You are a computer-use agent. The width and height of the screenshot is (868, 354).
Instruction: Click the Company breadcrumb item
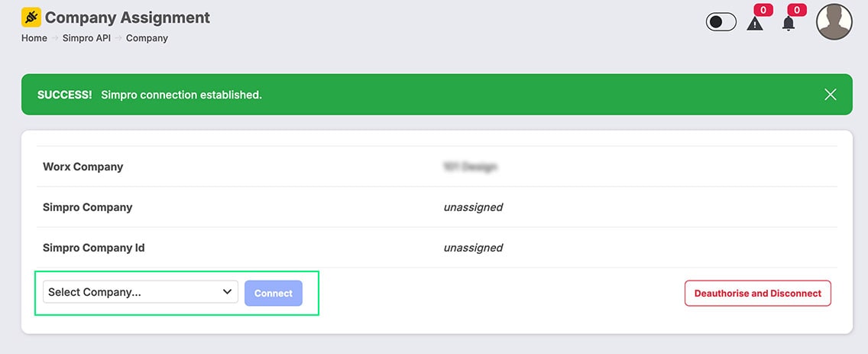click(x=147, y=38)
